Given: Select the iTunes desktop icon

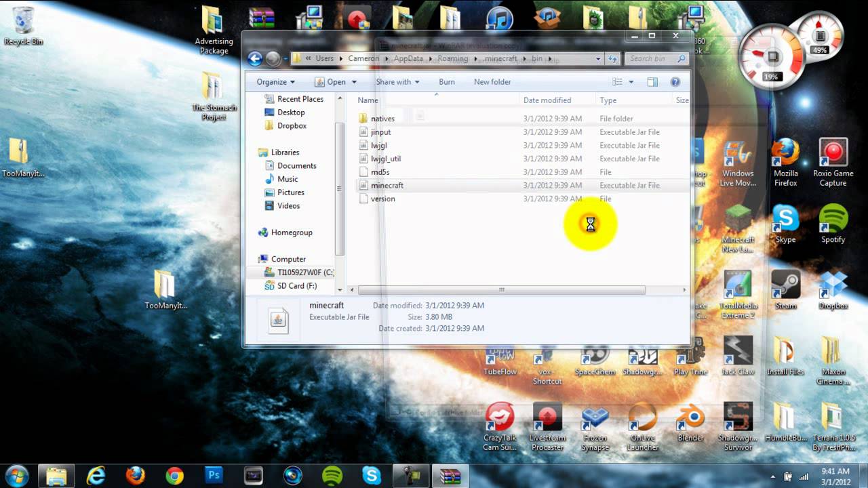Looking at the screenshot, I should 499,18.
